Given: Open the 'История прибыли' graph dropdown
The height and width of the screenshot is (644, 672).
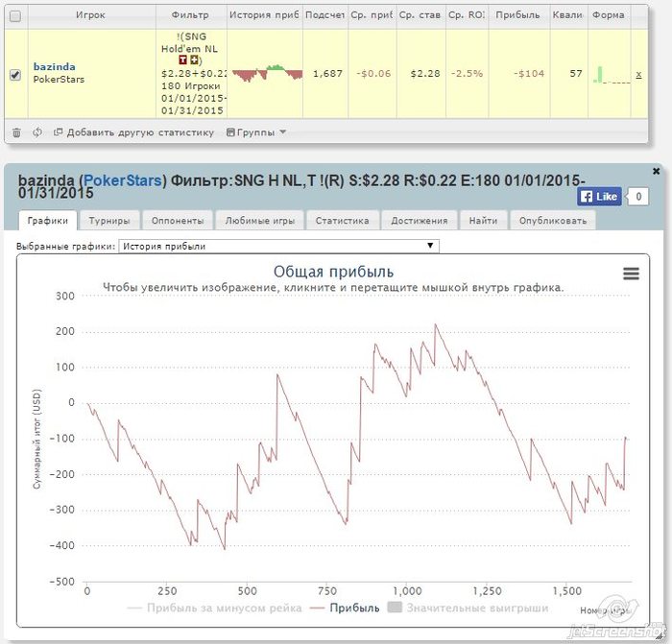Looking at the screenshot, I should tap(278, 246).
